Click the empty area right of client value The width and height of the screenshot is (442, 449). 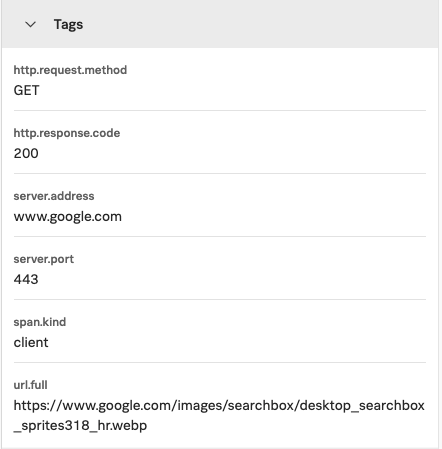pos(237,342)
